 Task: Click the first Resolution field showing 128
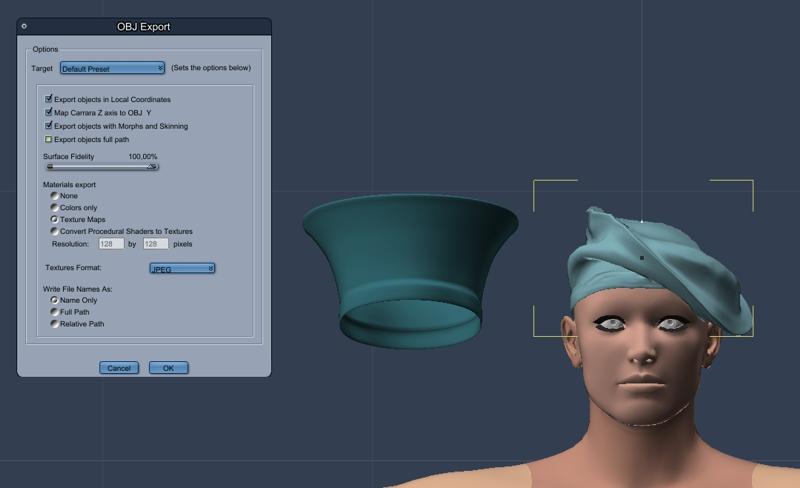[x=111, y=244]
